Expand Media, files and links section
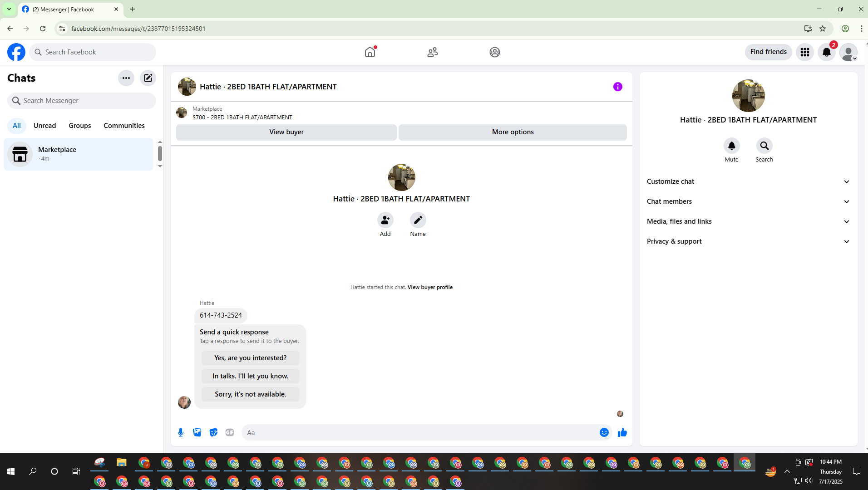Viewport: 868px width, 490px height. tap(749, 221)
